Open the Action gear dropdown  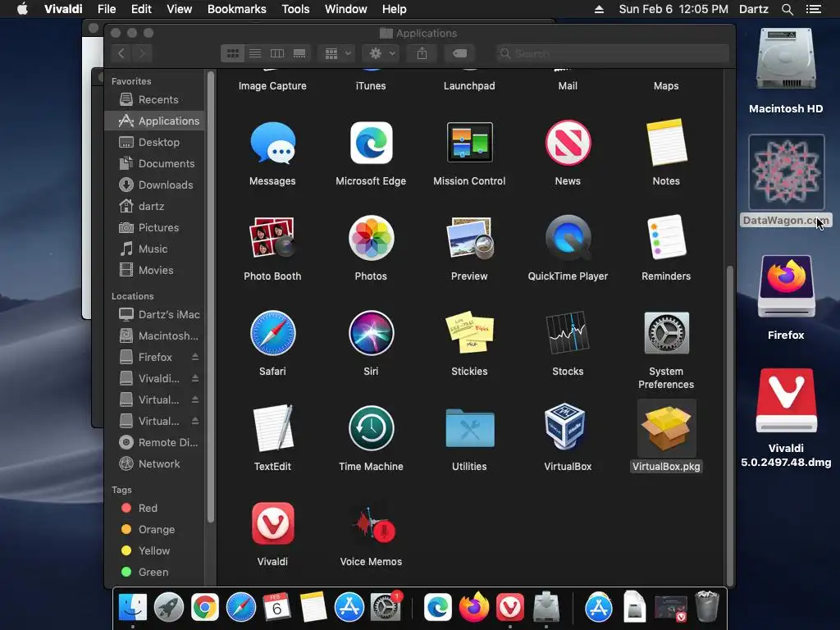pos(381,53)
